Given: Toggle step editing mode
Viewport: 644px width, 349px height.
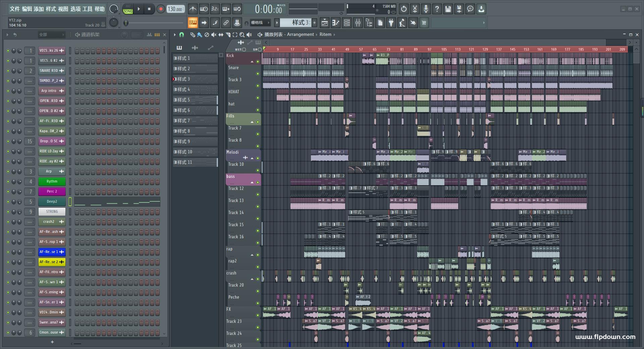Looking at the screenshot, I should point(215,23).
